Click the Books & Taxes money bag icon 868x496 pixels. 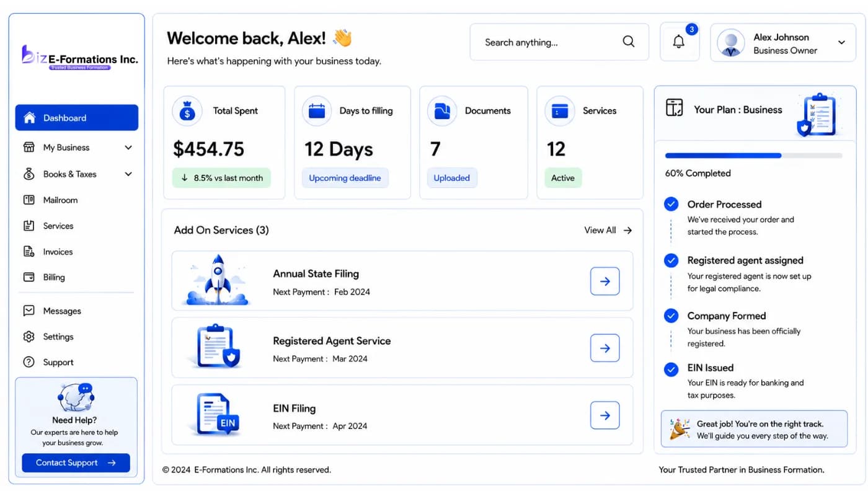coord(29,174)
